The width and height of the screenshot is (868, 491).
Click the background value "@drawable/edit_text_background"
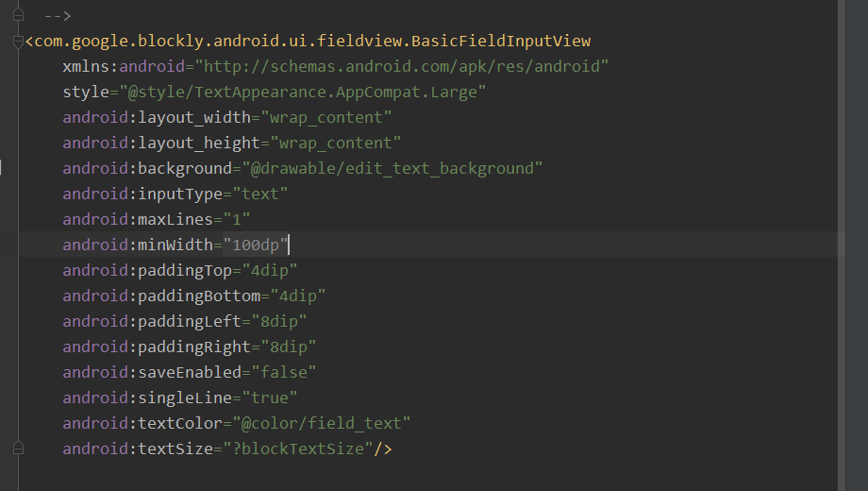tap(392, 168)
